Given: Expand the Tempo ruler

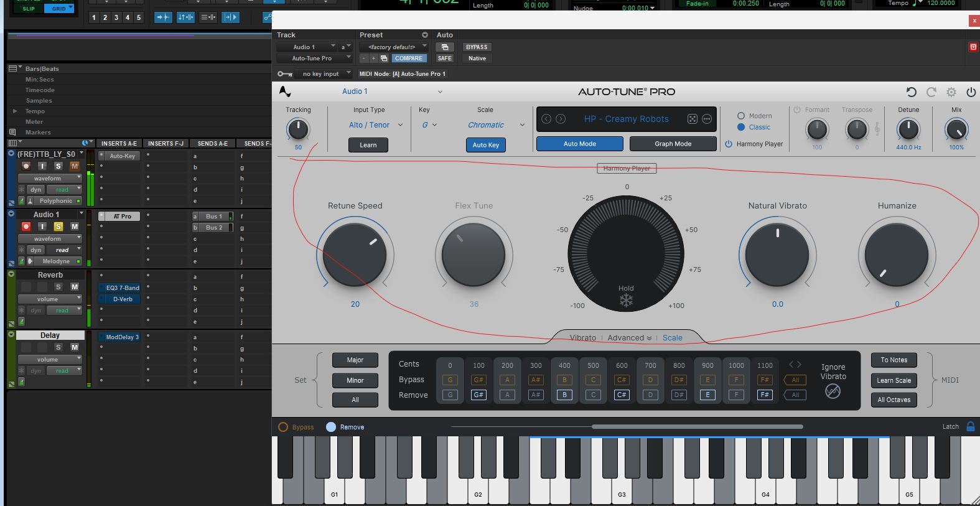Looking at the screenshot, I should pyautogui.click(x=15, y=111).
